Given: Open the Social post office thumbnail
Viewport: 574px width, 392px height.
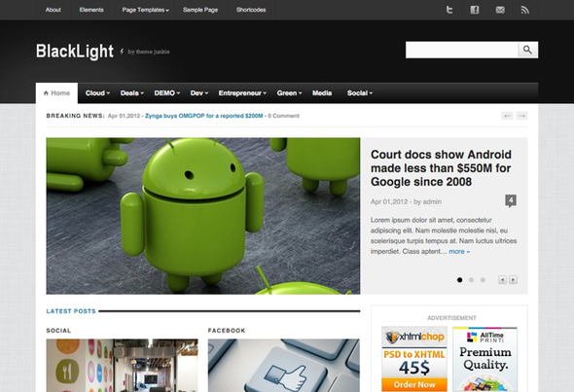Looking at the screenshot, I should point(122,366).
